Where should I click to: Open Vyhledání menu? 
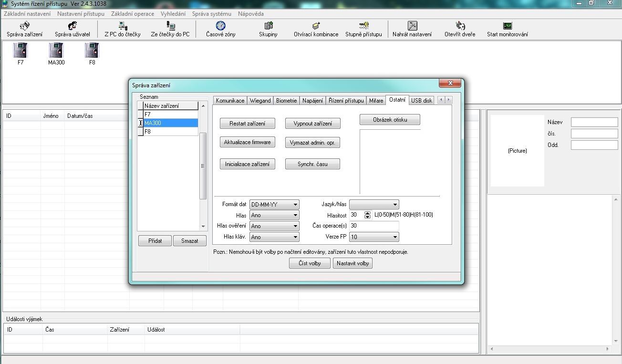(x=173, y=14)
